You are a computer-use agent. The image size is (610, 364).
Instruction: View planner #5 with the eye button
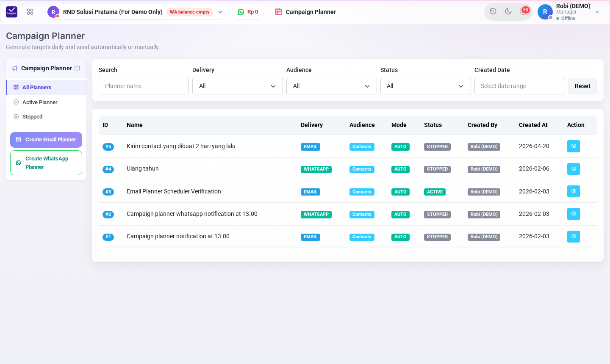574,146
